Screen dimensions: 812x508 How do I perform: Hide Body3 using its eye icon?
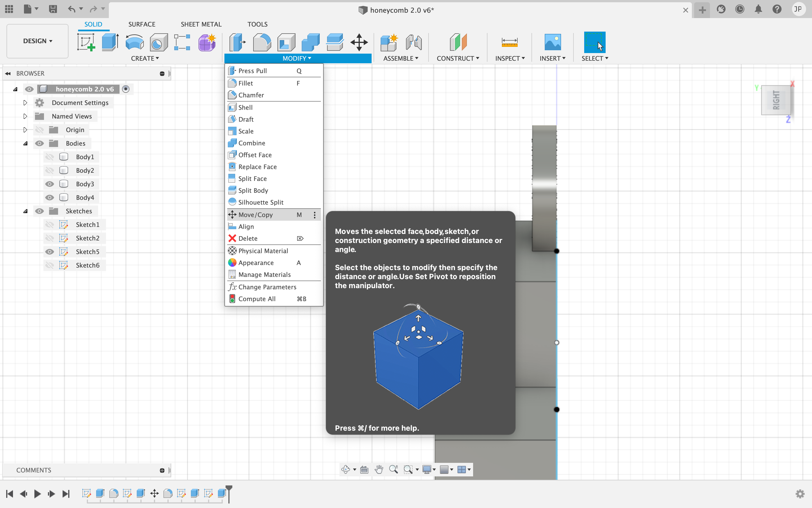pyautogui.click(x=50, y=184)
